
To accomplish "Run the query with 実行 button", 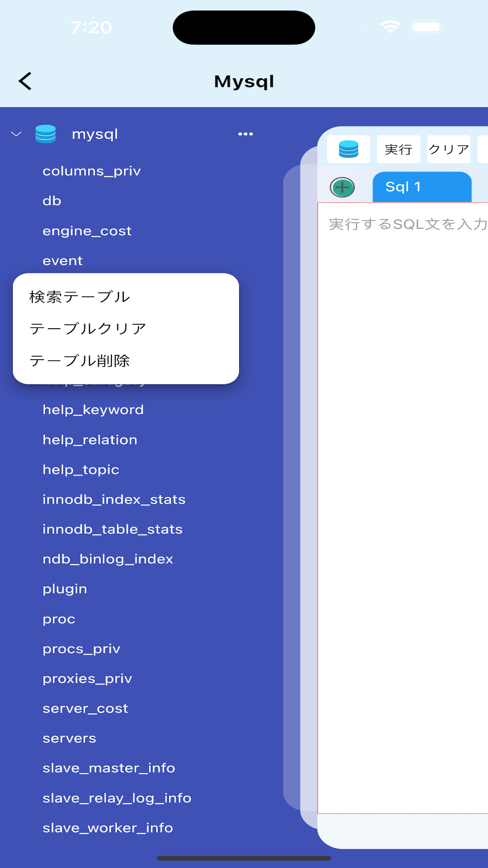I will [398, 149].
